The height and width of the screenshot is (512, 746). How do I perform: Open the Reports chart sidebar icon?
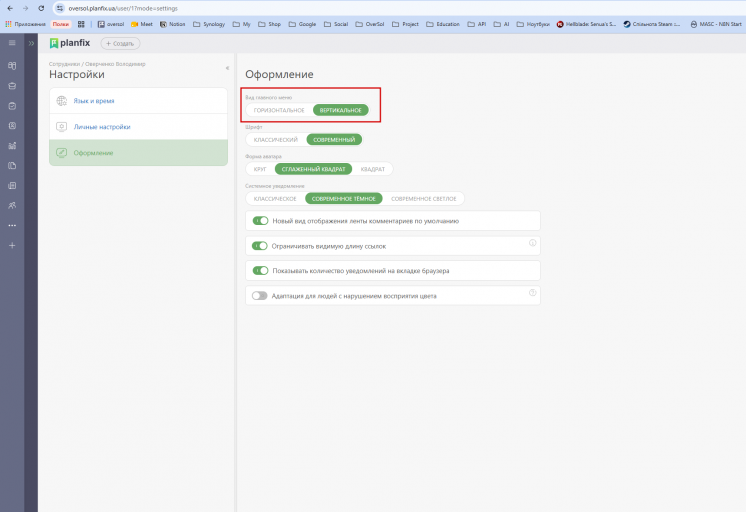tap(12, 146)
